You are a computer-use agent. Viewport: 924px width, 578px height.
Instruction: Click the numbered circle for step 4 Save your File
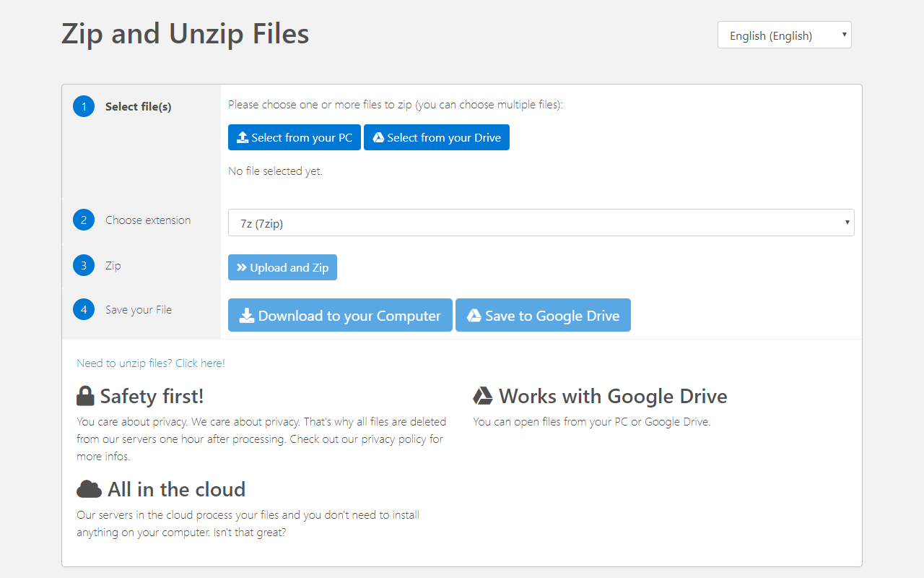[83, 309]
